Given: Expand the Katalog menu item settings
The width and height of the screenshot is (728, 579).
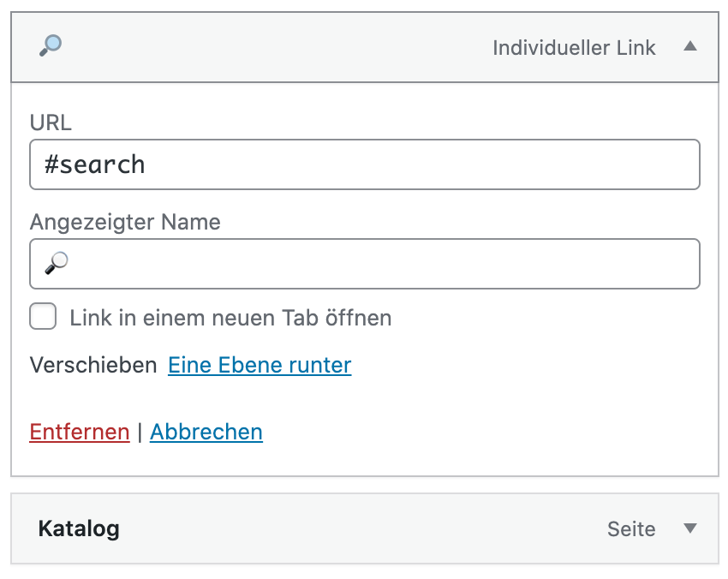Looking at the screenshot, I should point(690,528).
